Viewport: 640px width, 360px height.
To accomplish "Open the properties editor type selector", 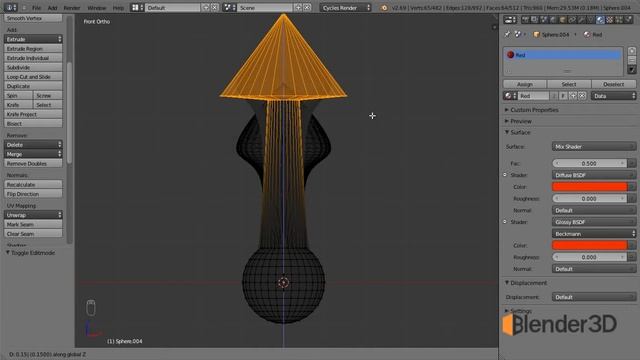I will (510, 19).
